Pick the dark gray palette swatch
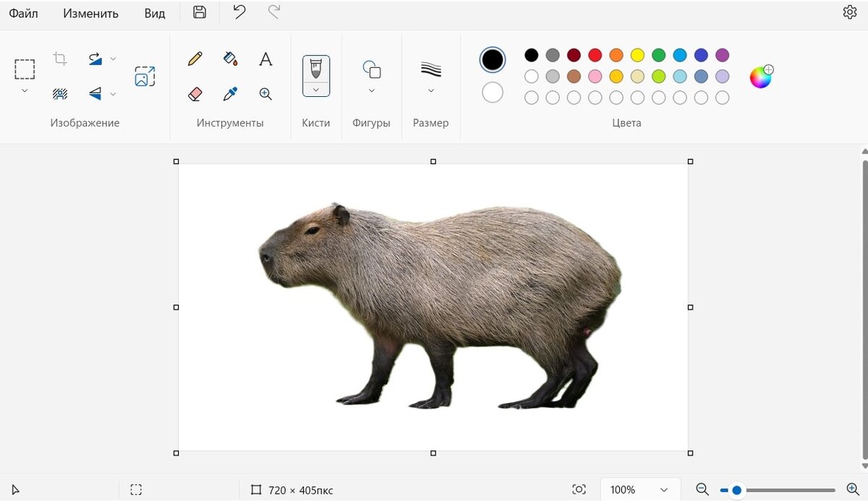The image size is (868, 502). [553, 55]
